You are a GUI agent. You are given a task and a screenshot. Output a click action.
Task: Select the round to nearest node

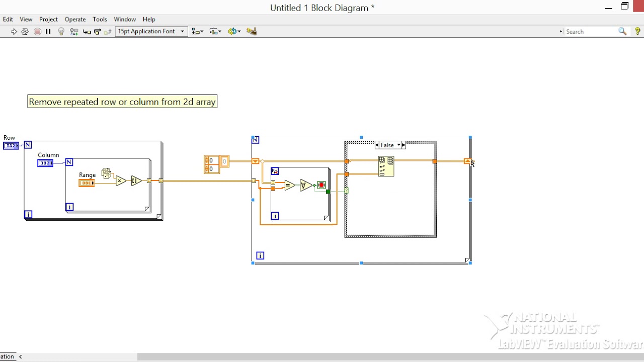point(136,181)
